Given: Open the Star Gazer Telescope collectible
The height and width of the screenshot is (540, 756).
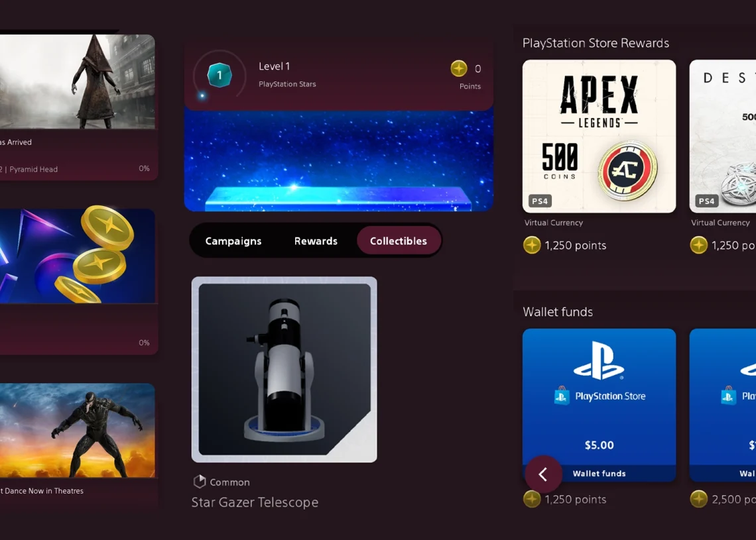Looking at the screenshot, I should 284,370.
